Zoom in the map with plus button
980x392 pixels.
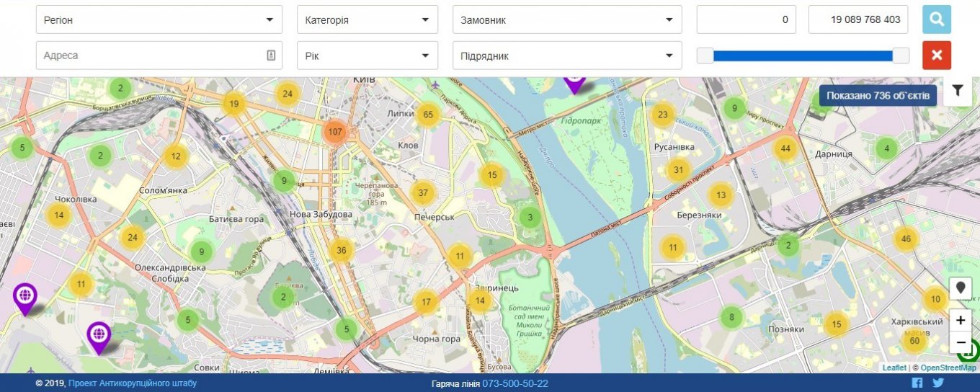coord(961,320)
